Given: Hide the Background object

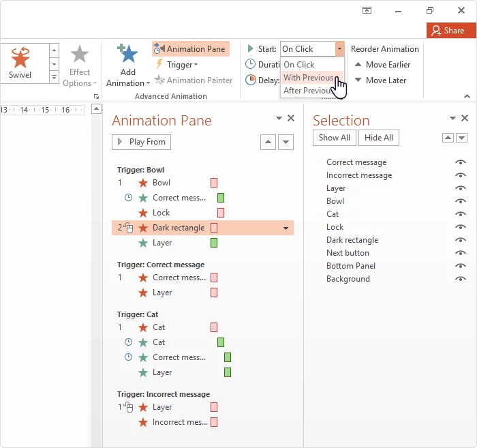Looking at the screenshot, I should click(x=461, y=279).
